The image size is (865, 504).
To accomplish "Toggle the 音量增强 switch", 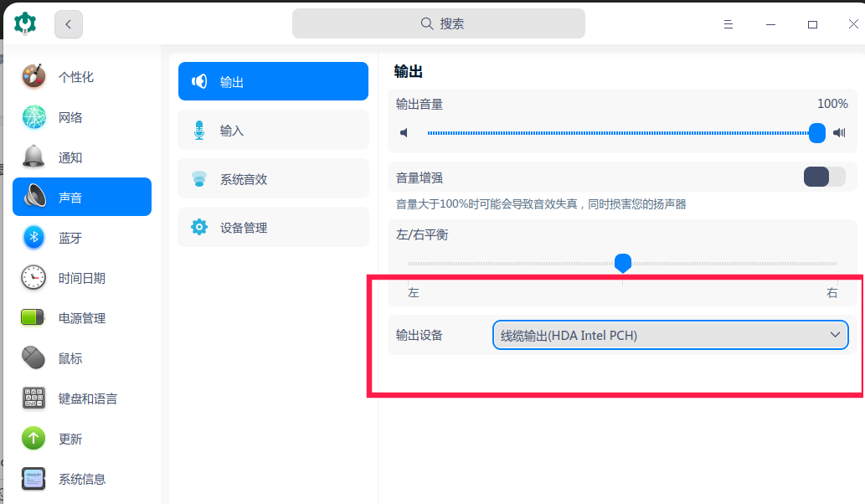I will (824, 177).
